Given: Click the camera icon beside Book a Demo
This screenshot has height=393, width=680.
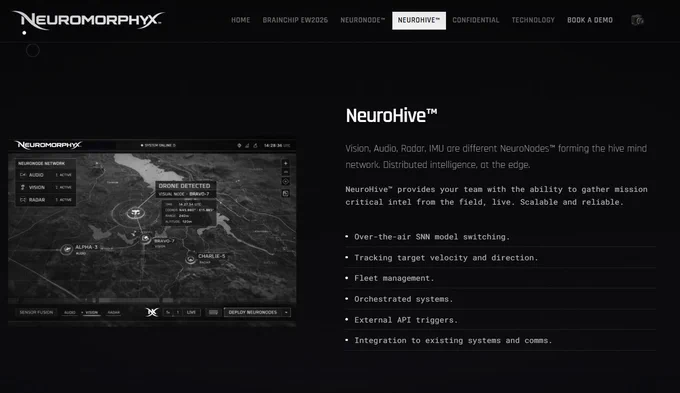Looking at the screenshot, I should pyautogui.click(x=637, y=20).
